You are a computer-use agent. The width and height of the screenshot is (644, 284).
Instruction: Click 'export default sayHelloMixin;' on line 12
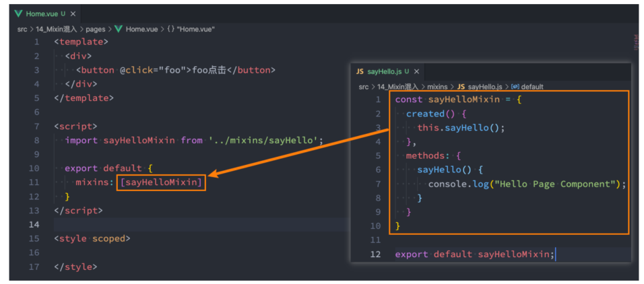tap(475, 254)
